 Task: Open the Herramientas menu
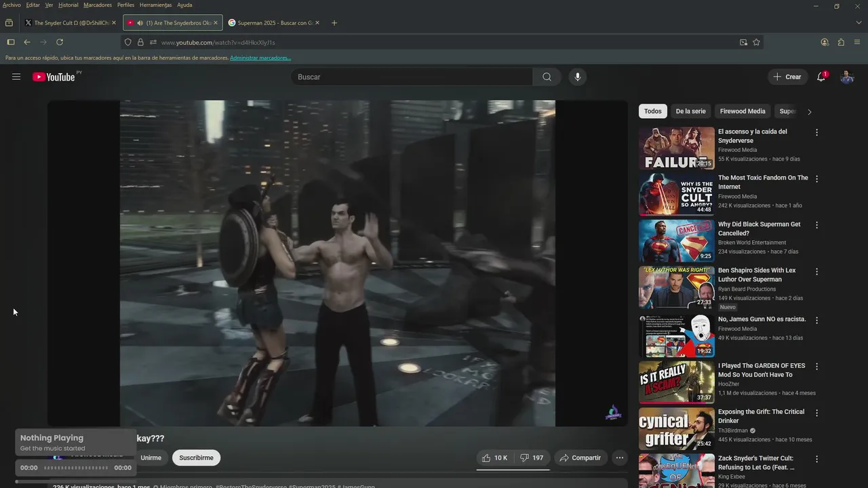tap(155, 5)
